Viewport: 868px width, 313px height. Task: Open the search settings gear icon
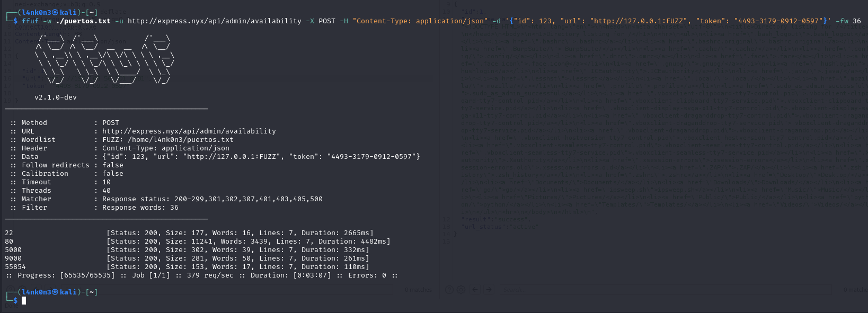(x=461, y=290)
